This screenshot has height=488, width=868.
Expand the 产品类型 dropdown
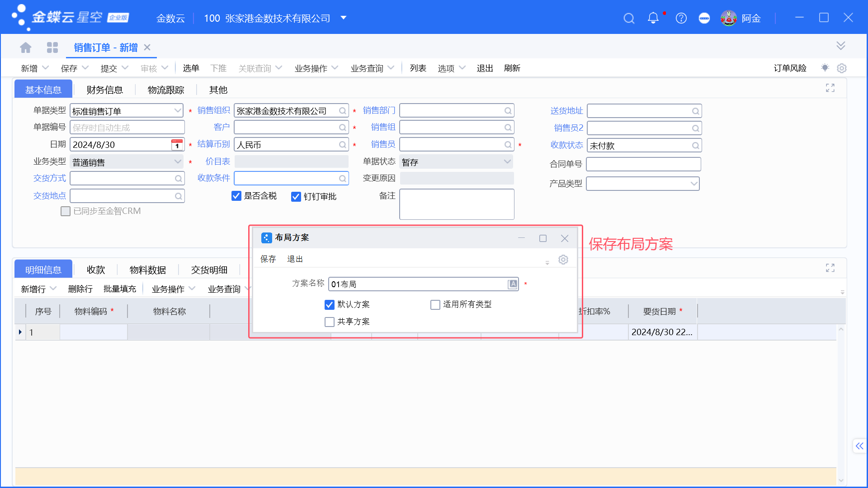(x=693, y=184)
